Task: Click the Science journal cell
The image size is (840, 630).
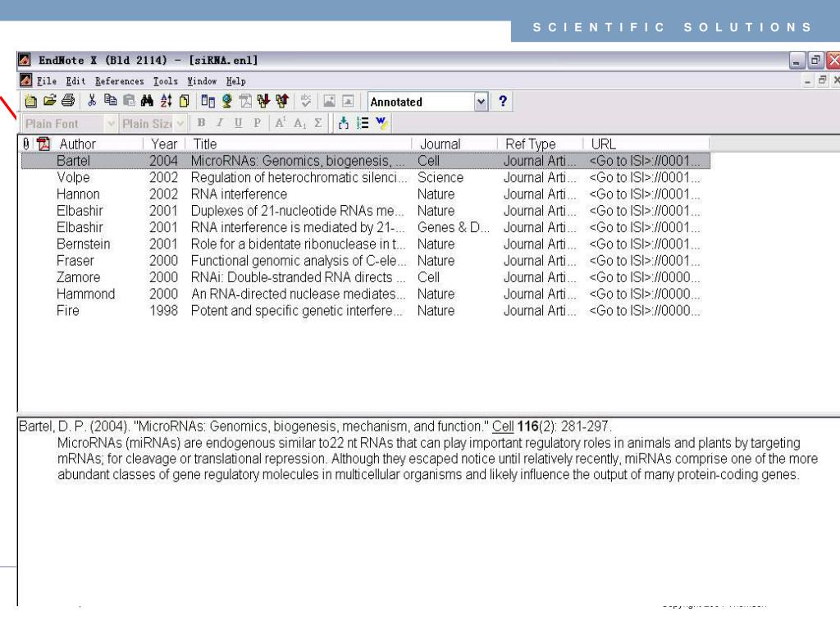Action: (x=441, y=177)
